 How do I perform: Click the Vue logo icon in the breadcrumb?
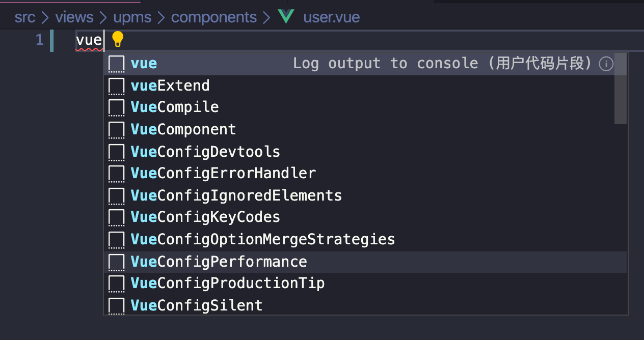click(286, 17)
